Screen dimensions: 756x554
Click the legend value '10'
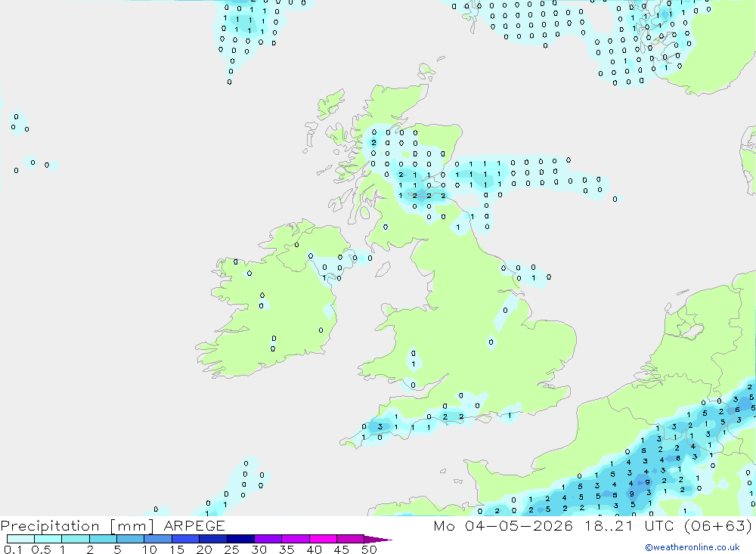(150, 549)
